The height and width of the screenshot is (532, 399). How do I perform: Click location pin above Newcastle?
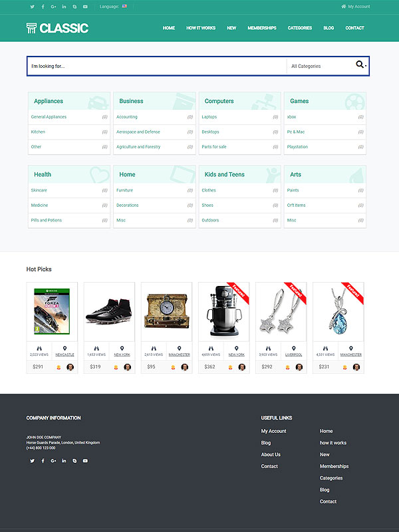pyautogui.click(x=65, y=348)
